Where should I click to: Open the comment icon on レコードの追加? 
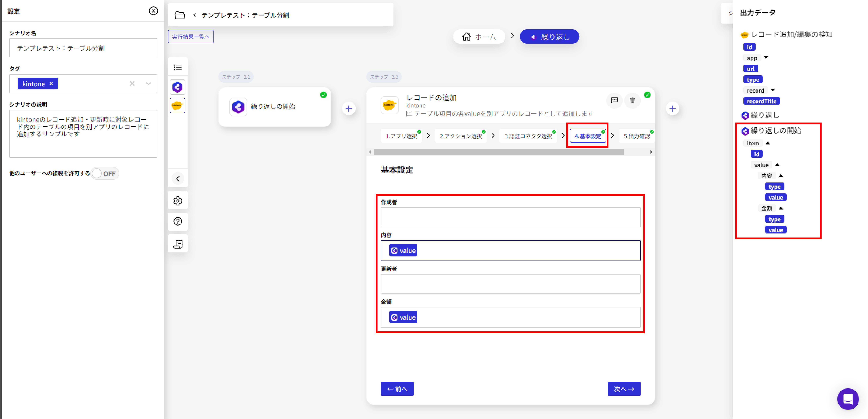pyautogui.click(x=614, y=100)
